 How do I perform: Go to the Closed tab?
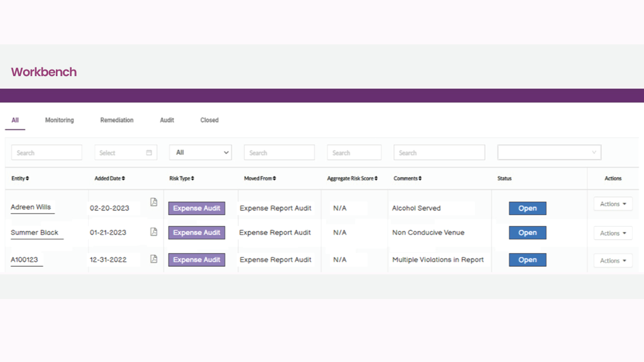209,120
